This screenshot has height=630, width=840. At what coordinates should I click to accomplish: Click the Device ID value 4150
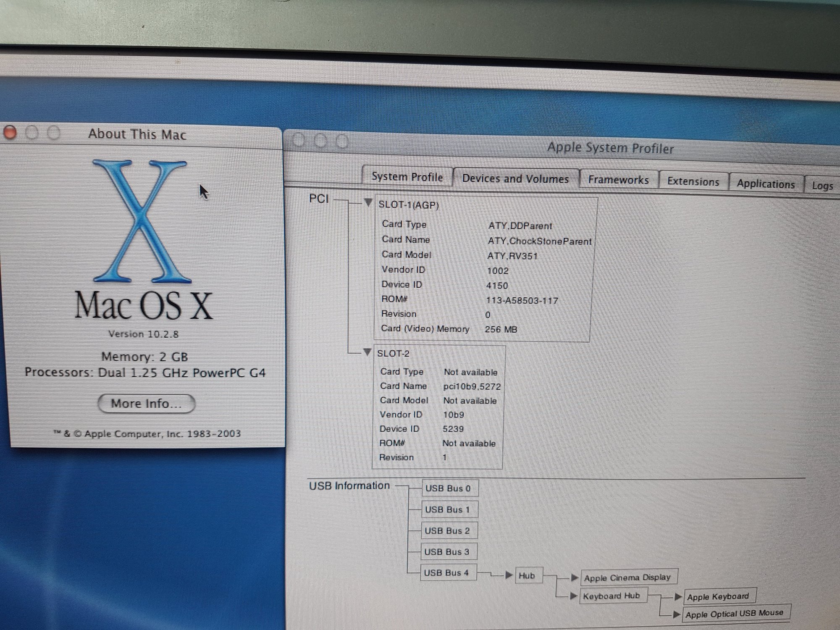click(x=497, y=286)
